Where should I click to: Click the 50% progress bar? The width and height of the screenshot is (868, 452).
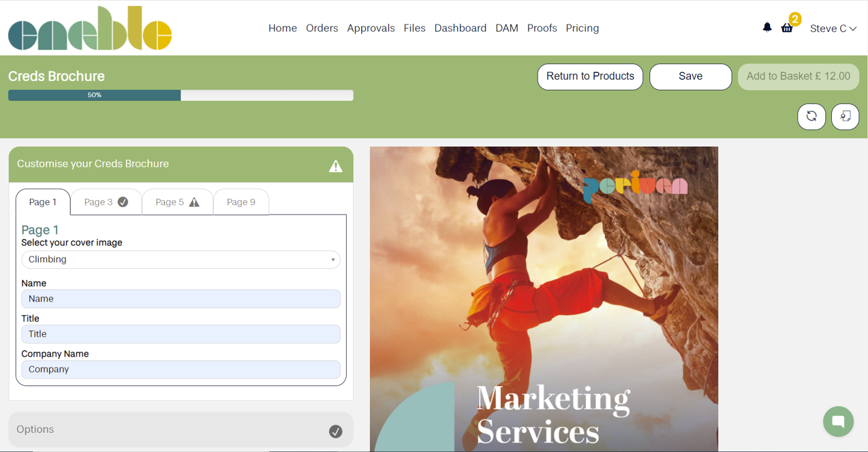click(94, 95)
